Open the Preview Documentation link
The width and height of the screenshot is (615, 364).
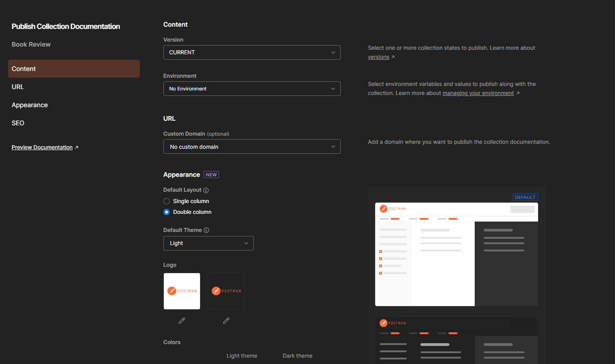pyautogui.click(x=42, y=147)
